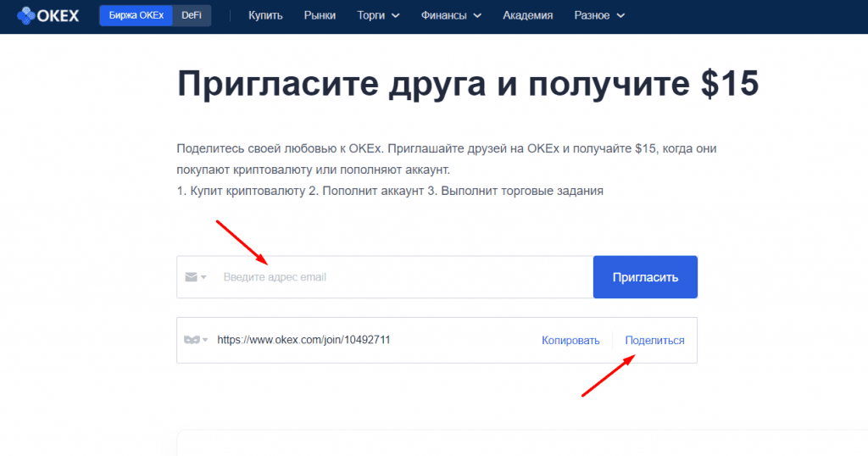The height and width of the screenshot is (456, 868).
Task: Expand the Разное dropdown menu
Action: click(599, 15)
